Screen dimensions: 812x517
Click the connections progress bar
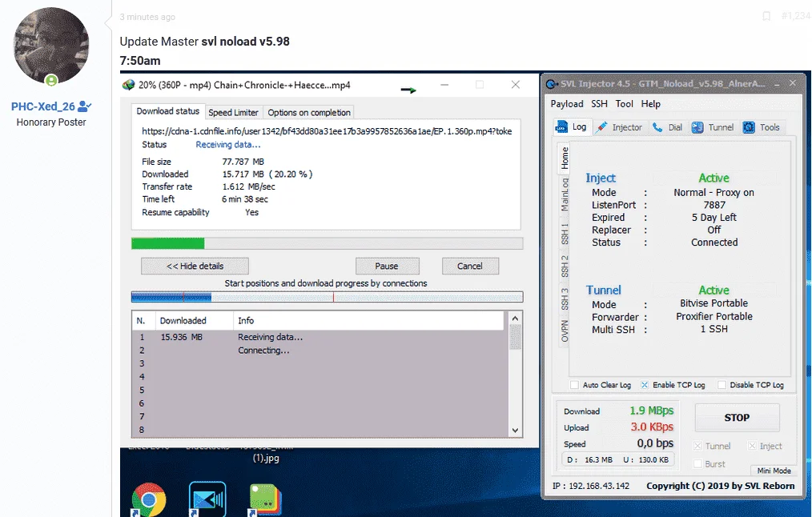[x=327, y=297]
